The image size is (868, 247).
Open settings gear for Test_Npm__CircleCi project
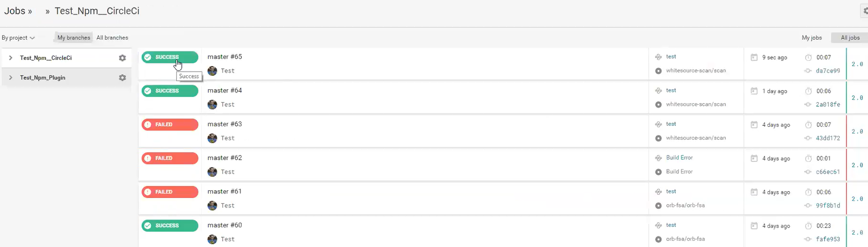(x=122, y=58)
